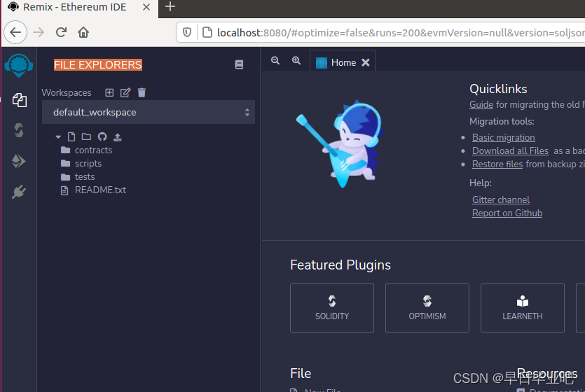Zoom in the editor text
Image resolution: width=585 pixels, height=392 pixels.
[296, 60]
